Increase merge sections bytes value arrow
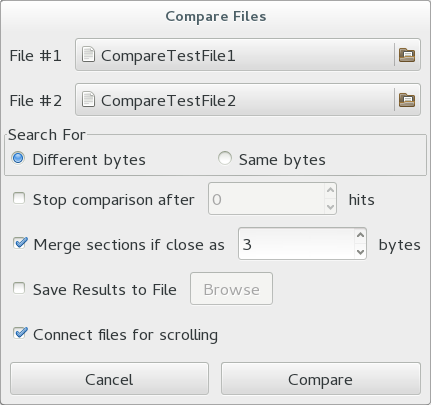 [360, 236]
